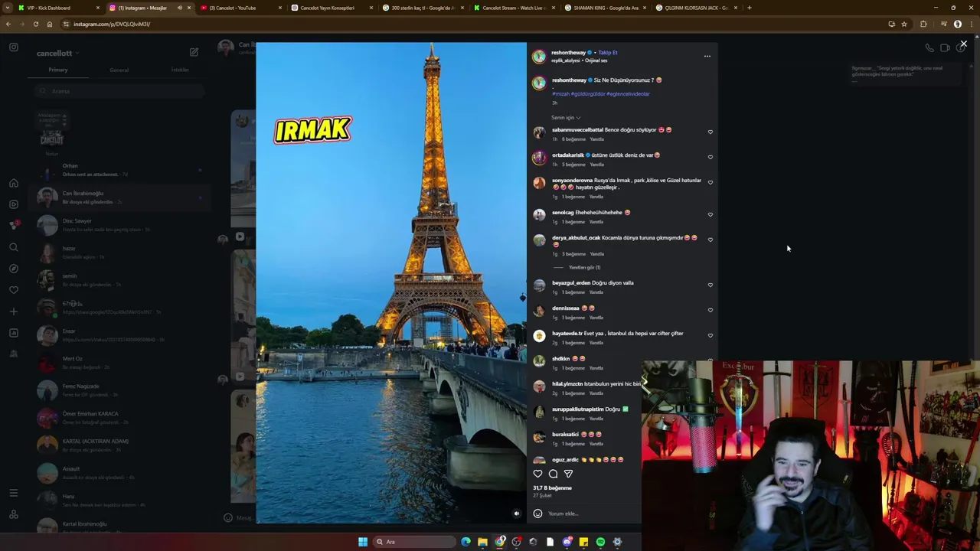This screenshot has height=551, width=980.
Task: Open Spotify from the taskbar
Action: coord(600,542)
